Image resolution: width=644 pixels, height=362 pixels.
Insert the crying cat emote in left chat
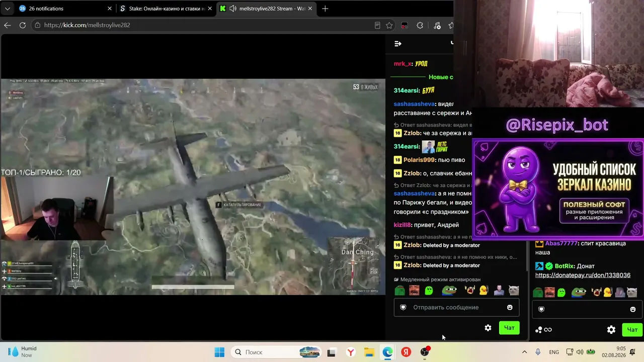[x=514, y=290]
